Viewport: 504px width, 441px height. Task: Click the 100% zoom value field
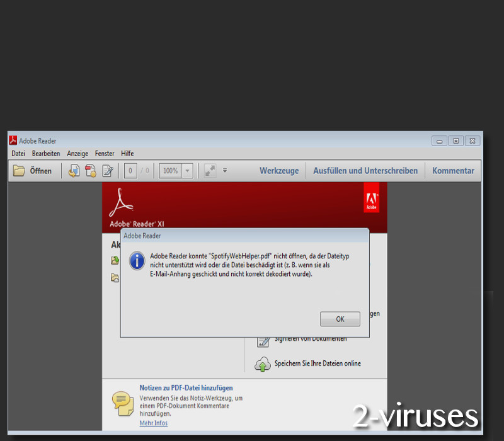[x=170, y=171]
